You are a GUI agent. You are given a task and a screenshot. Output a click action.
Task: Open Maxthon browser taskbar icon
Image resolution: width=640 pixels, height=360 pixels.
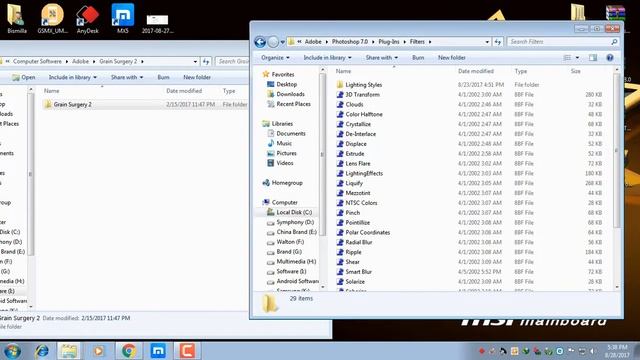click(x=158, y=351)
